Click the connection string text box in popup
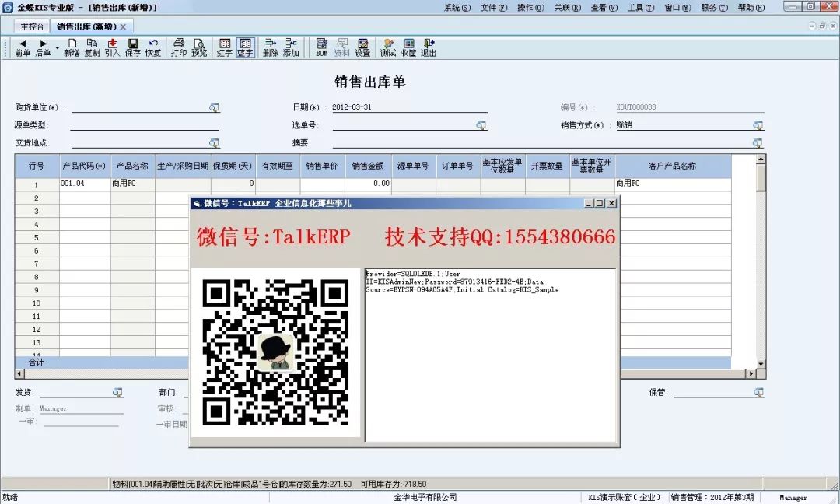The width and height of the screenshot is (840, 504). [x=490, y=355]
